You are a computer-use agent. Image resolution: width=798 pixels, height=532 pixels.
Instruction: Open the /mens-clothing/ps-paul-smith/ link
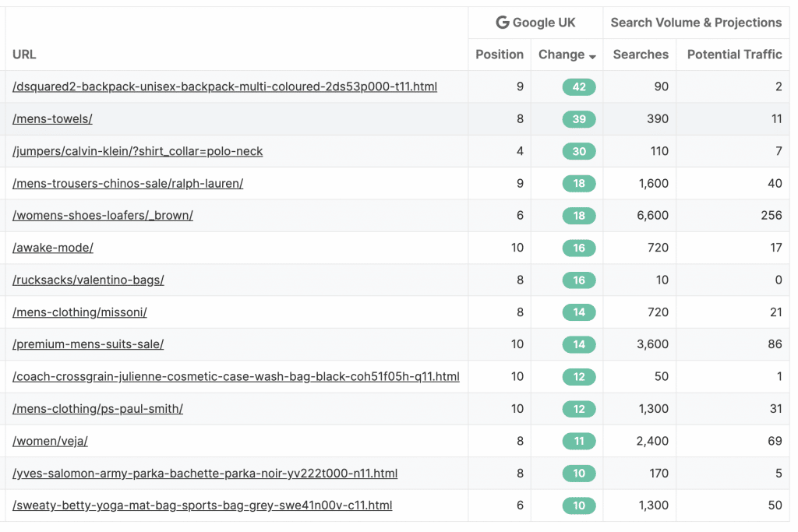click(97, 409)
